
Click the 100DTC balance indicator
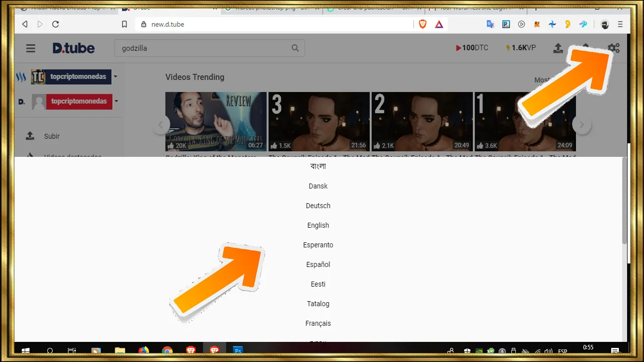[472, 48]
